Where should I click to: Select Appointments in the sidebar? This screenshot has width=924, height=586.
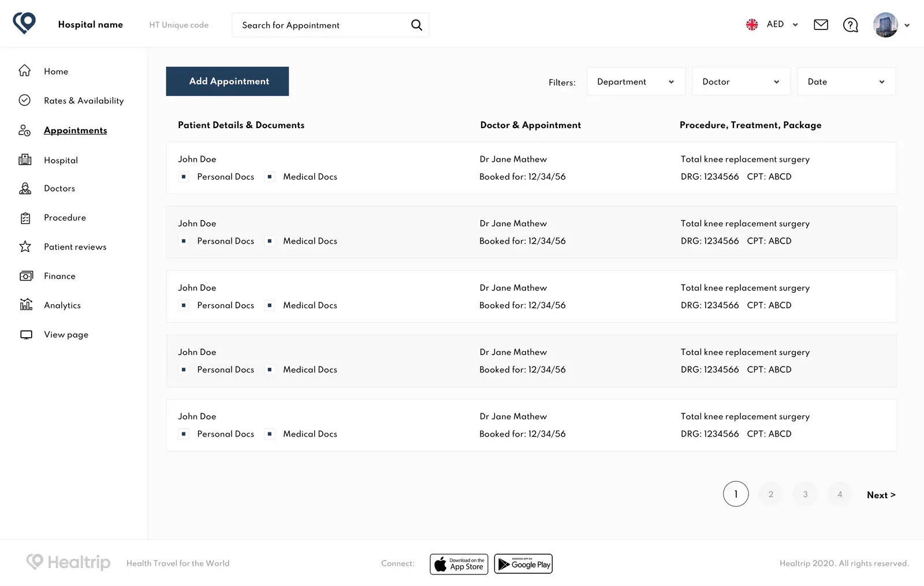pos(76,130)
